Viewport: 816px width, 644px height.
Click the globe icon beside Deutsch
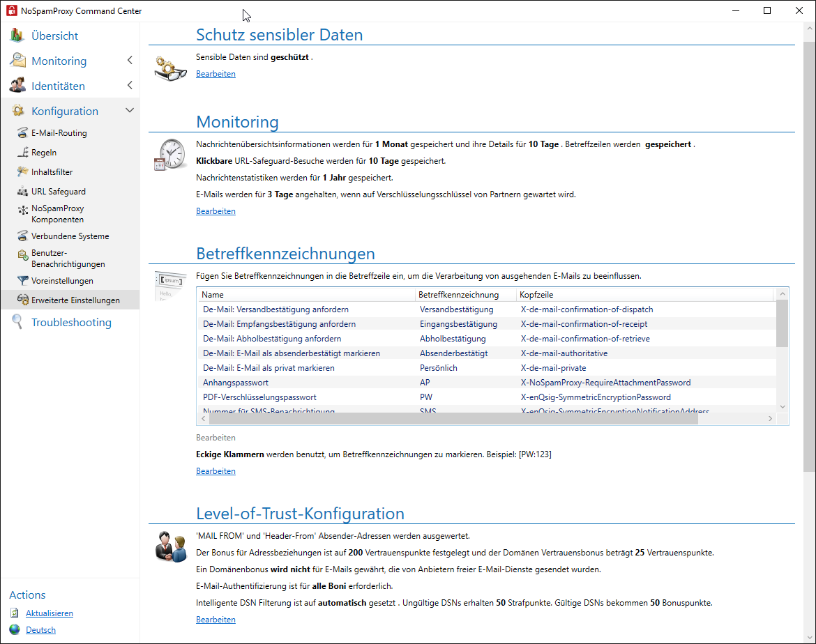pyautogui.click(x=15, y=629)
